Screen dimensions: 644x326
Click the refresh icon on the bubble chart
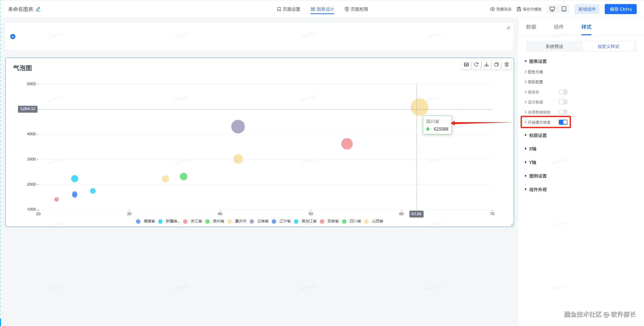click(476, 65)
